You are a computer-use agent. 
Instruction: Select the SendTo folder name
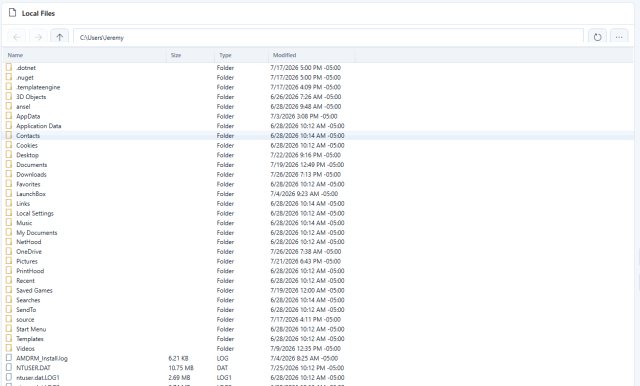pyautogui.click(x=26, y=310)
